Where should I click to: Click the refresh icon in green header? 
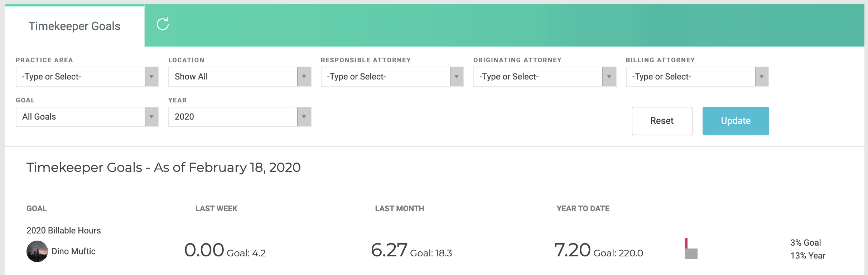(163, 24)
